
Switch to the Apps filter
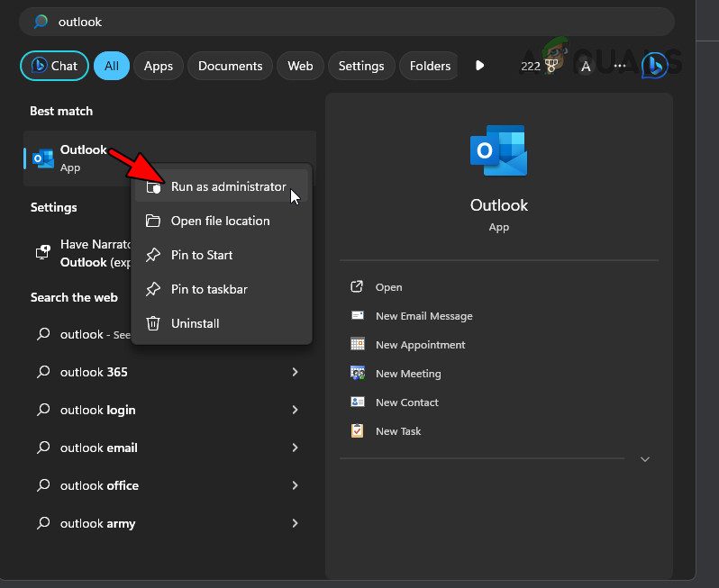tap(159, 66)
